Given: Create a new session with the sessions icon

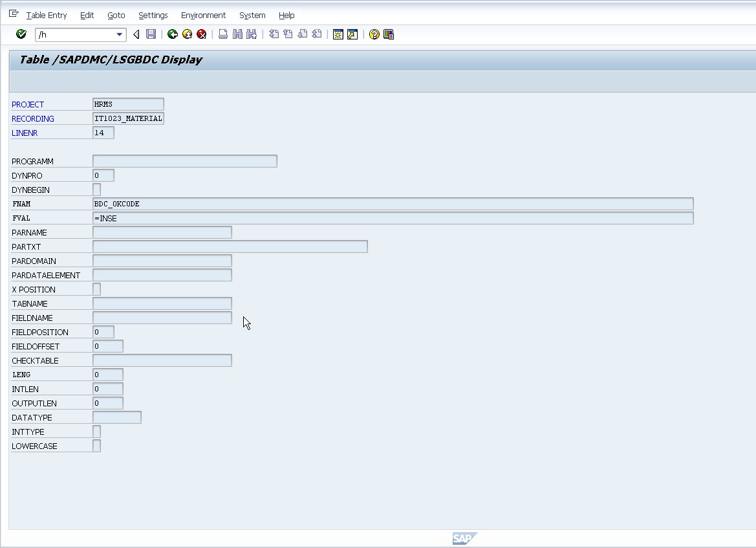Looking at the screenshot, I should pos(338,34).
